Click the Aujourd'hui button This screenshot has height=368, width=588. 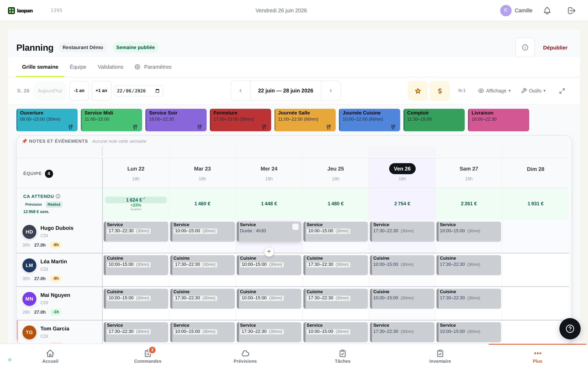[50, 91]
